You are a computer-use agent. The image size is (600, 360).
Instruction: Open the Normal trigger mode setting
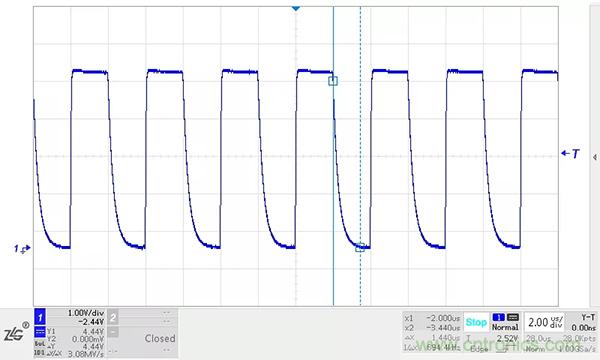pos(505,327)
